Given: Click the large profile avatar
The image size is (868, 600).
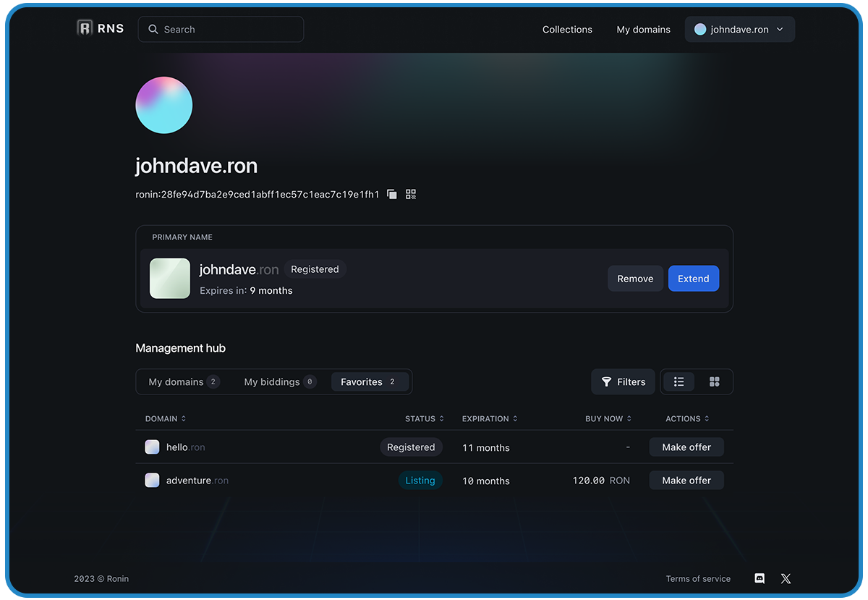Looking at the screenshot, I should click(164, 105).
